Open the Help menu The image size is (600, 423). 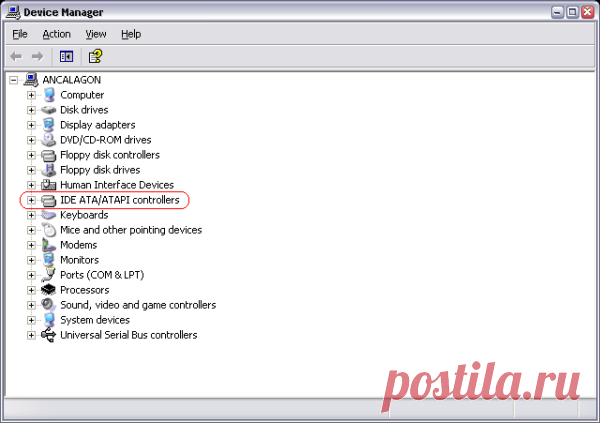131,34
